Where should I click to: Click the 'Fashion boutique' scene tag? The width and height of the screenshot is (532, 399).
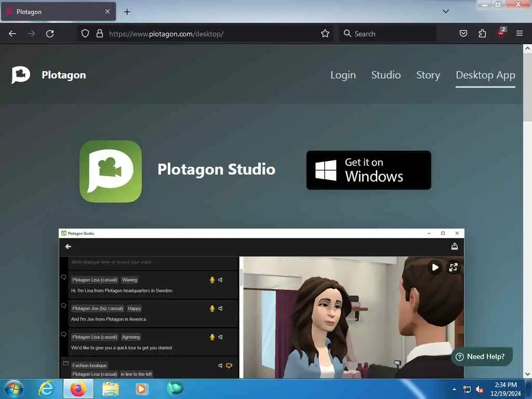point(89,365)
